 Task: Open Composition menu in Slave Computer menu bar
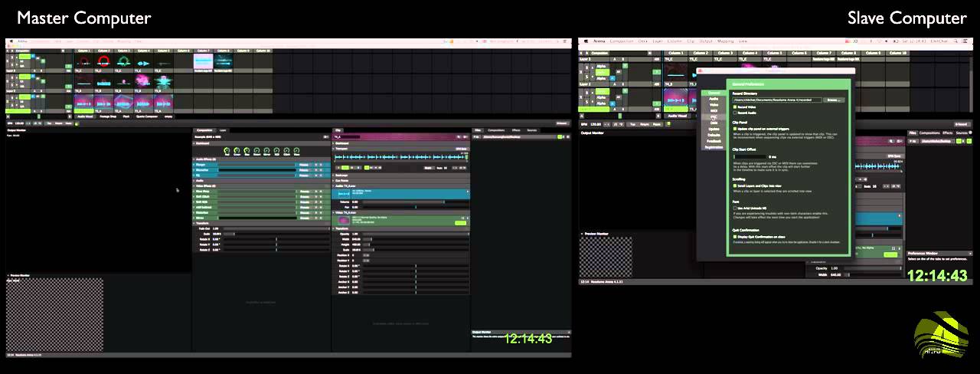(x=621, y=41)
